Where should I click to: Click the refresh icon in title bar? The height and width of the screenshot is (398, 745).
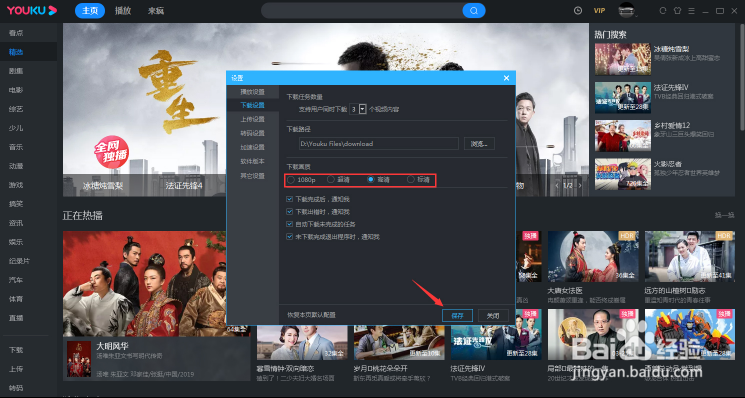663,10
